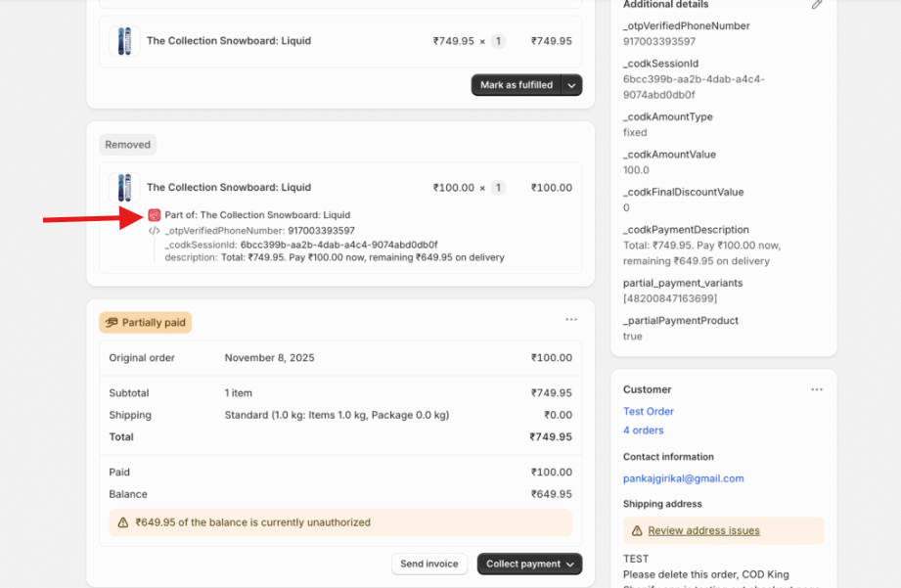Click the quantity badge on the ₹749.95 item
Image resolution: width=901 pixels, height=588 pixels.
(x=498, y=41)
